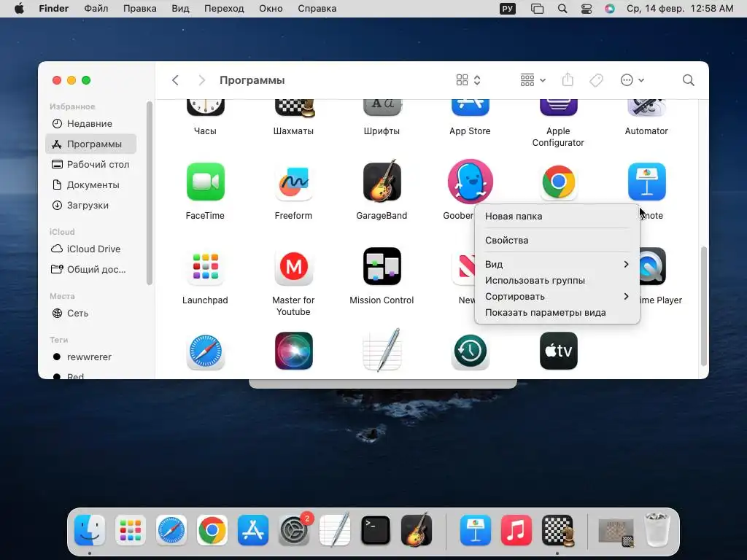Select Master for Youtube app
747x560 pixels.
tap(293, 266)
